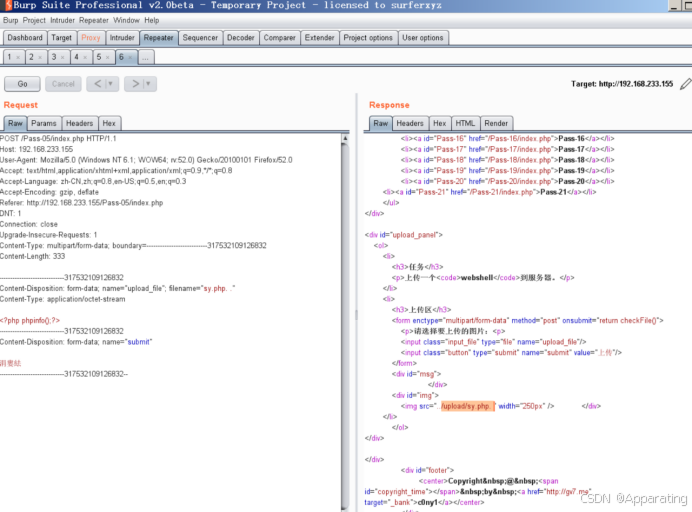Click the filename value "sy.php. ." in request
This screenshot has height=512, width=692.
pyautogui.click(x=218, y=288)
